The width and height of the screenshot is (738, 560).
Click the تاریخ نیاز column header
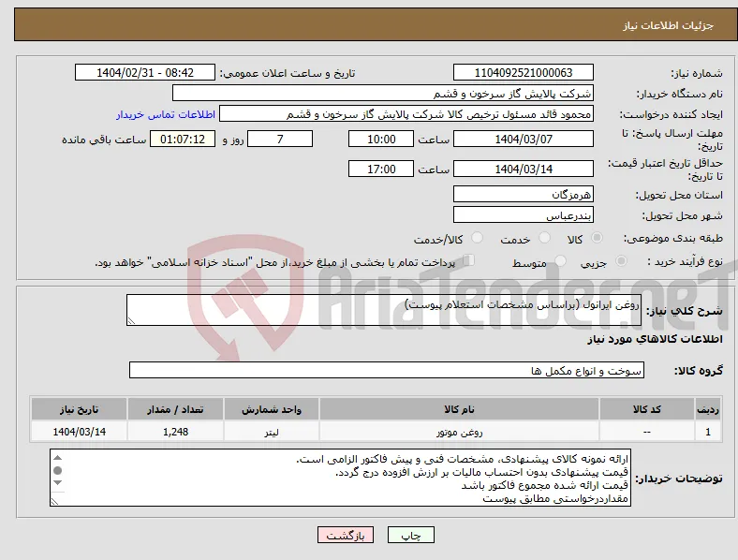79,409
